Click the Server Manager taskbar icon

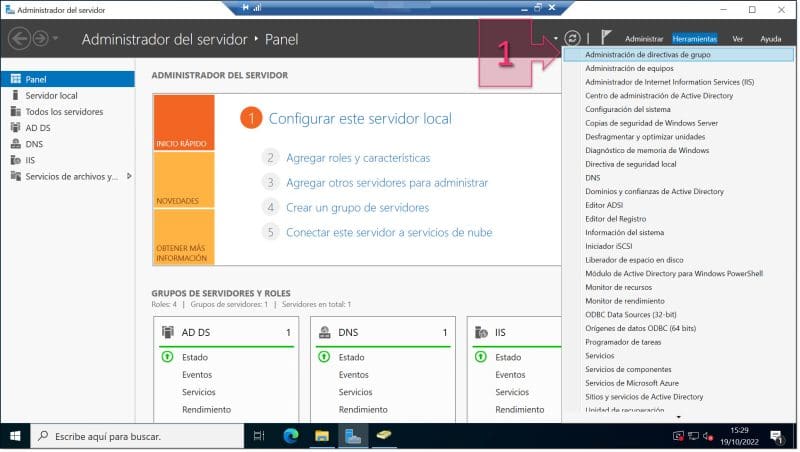[x=353, y=436]
